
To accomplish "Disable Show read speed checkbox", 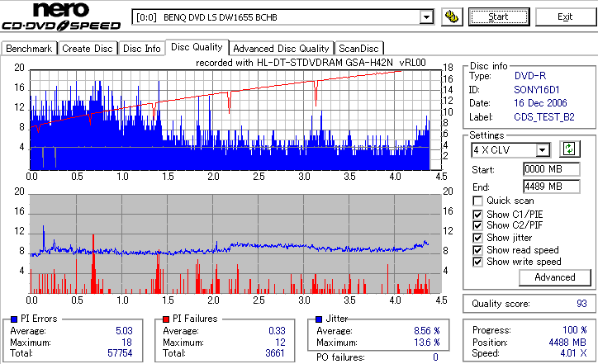I will click(477, 250).
